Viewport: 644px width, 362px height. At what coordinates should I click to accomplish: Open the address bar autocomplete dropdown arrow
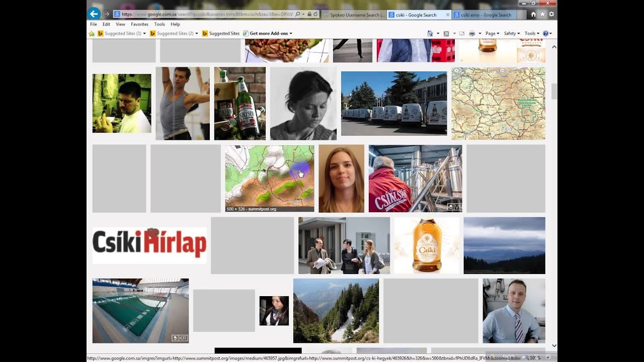(303, 15)
